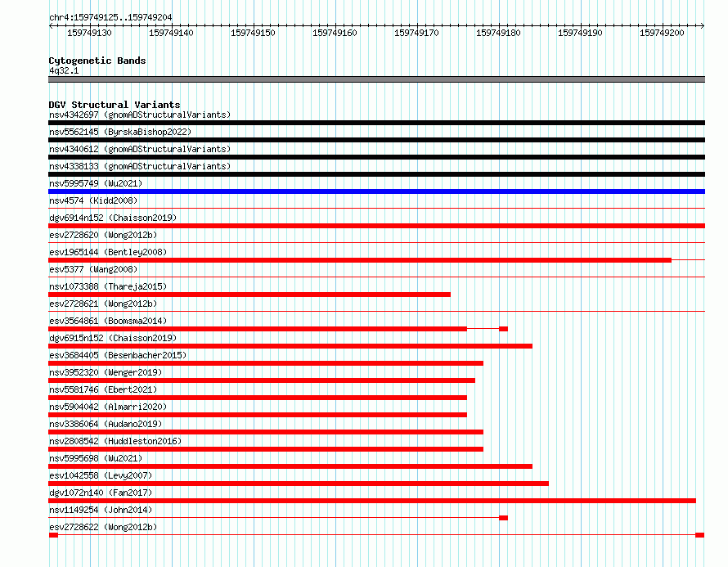Click the DGV Structural Variants track title
This screenshot has width=728, height=567.
tap(115, 105)
